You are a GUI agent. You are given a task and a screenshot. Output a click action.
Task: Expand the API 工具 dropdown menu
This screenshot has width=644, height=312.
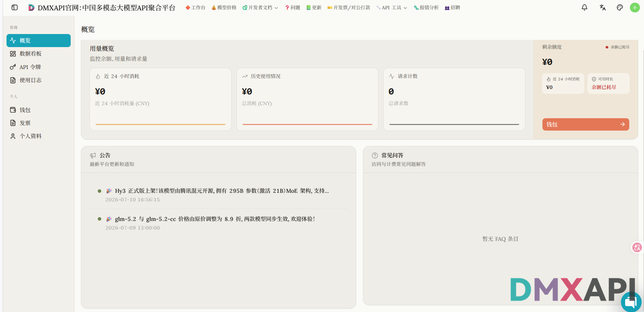pyautogui.click(x=392, y=8)
